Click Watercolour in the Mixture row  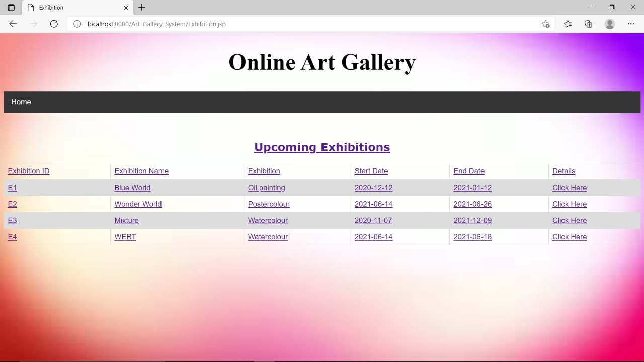pyautogui.click(x=268, y=220)
